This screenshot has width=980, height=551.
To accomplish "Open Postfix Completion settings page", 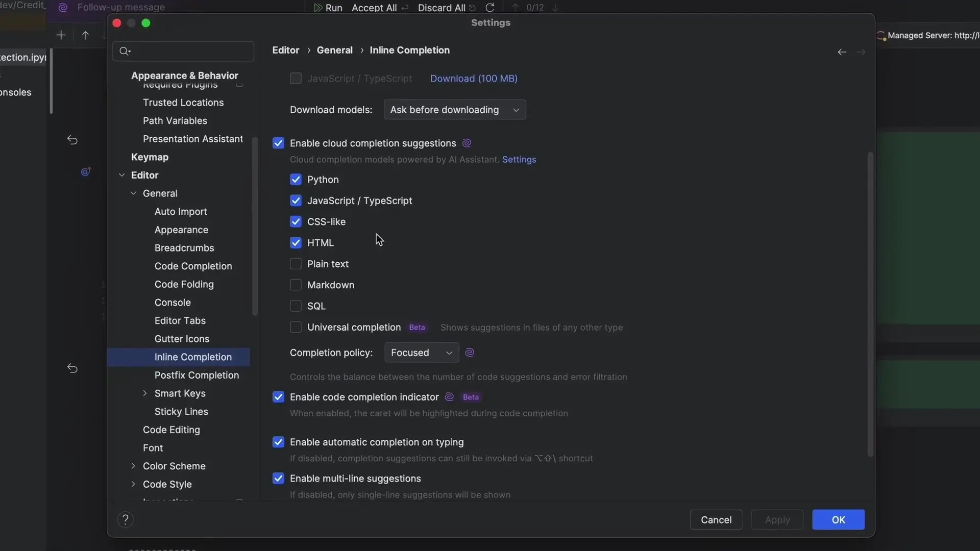I will 197,375.
